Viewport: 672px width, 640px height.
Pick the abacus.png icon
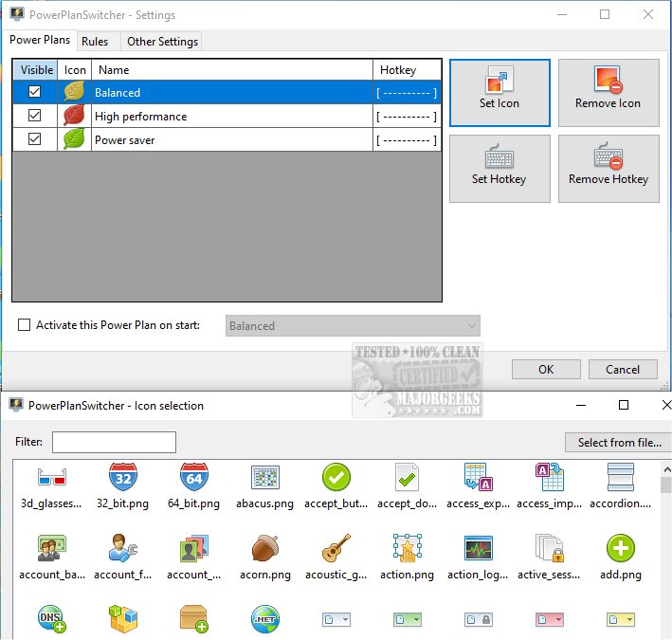coord(264,477)
